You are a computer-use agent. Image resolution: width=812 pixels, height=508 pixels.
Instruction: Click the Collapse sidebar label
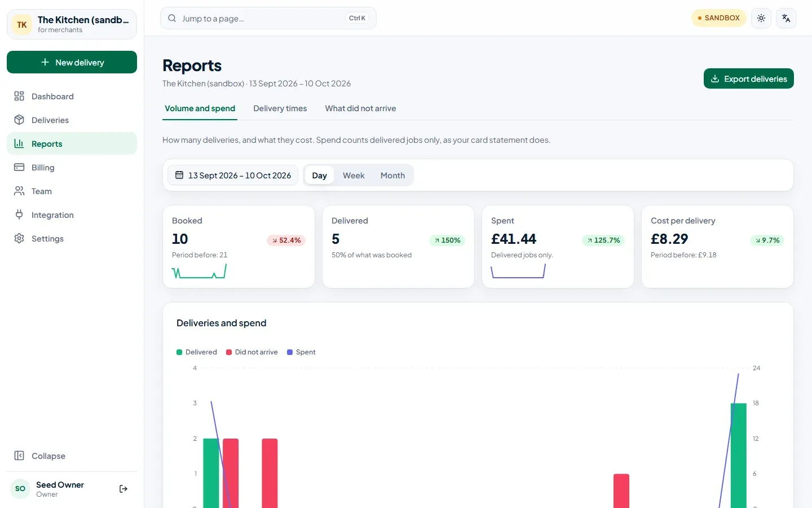[x=48, y=456]
